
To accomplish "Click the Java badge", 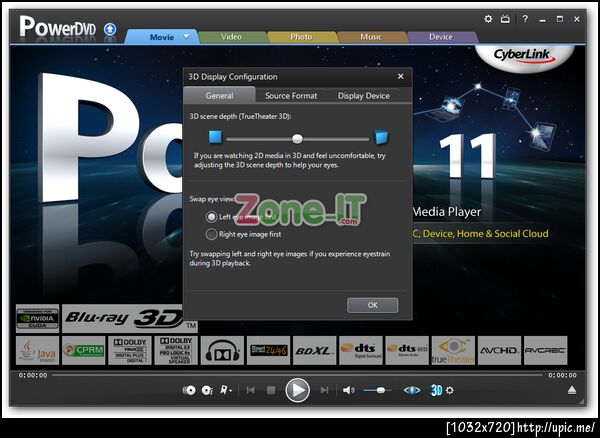I will point(38,350).
